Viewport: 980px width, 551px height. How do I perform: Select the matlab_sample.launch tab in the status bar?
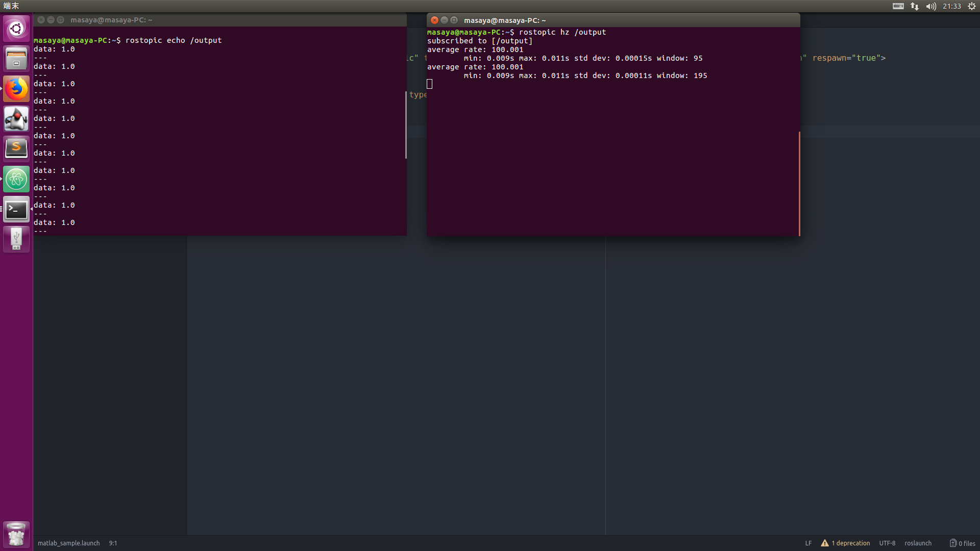(68, 543)
